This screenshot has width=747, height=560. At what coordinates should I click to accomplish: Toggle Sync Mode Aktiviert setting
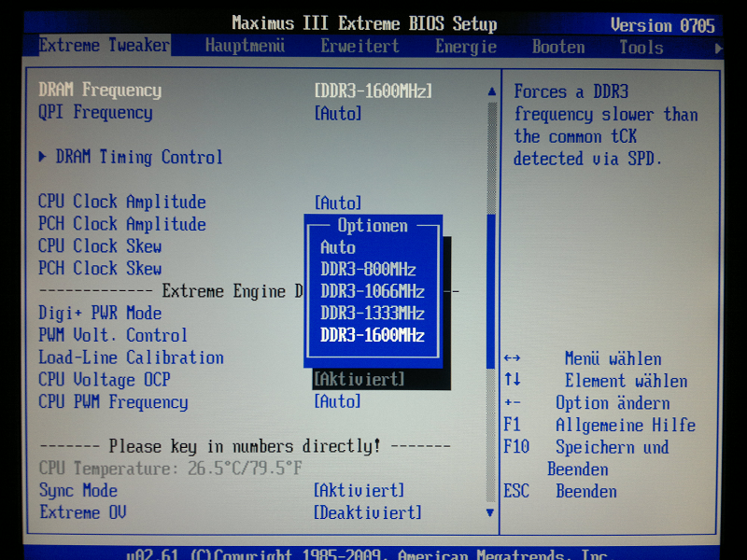359,491
